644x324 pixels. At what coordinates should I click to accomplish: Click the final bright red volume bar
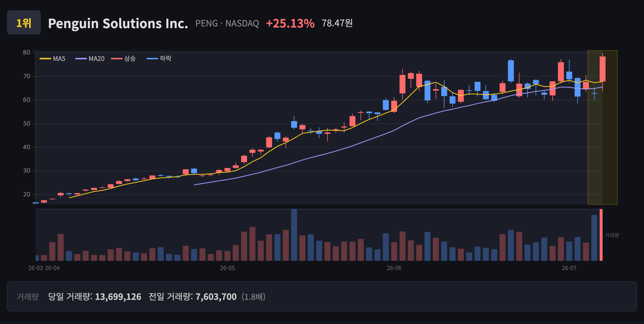(601, 235)
